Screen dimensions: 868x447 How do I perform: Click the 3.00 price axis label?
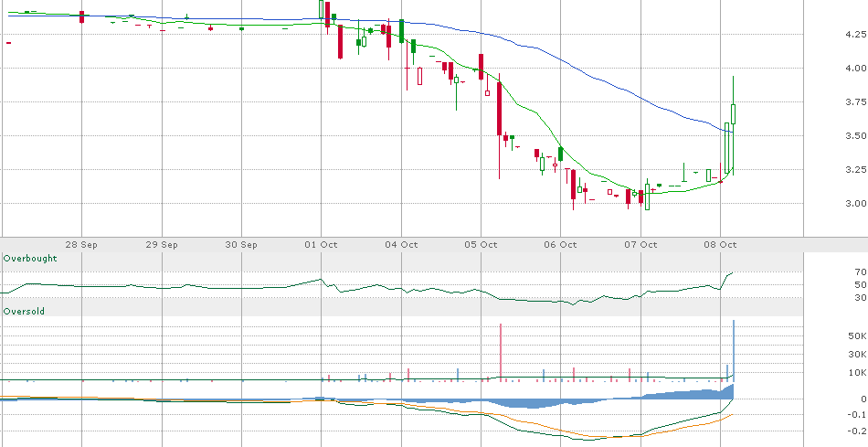[856, 203]
